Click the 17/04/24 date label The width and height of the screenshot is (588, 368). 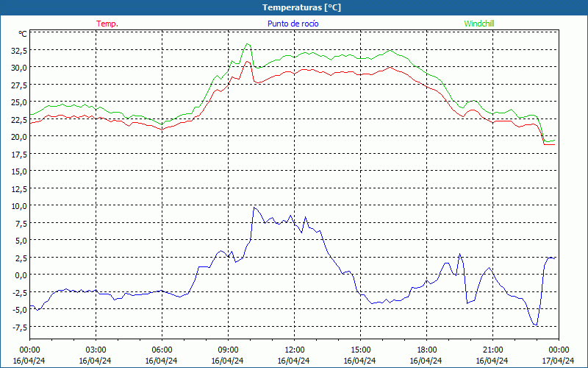tap(559, 361)
